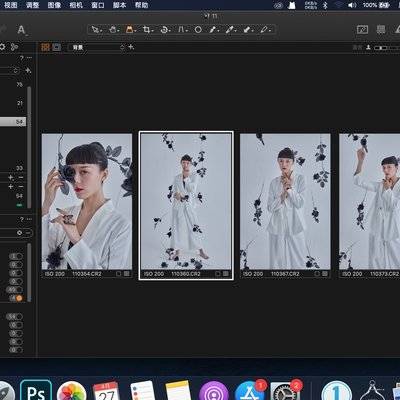The height and width of the screenshot is (400, 400).
Task: Select the white balance picker tool
Action: click(x=213, y=30)
